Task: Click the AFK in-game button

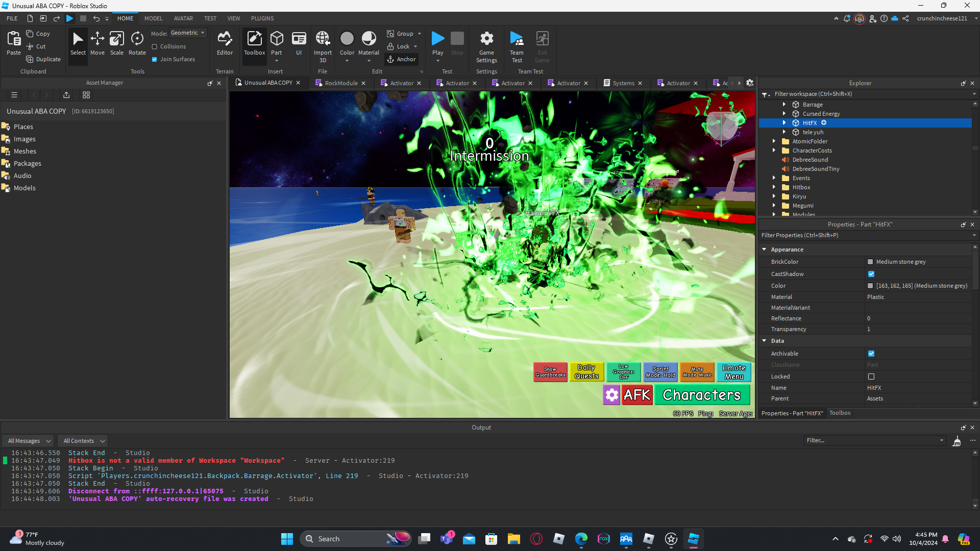Action: point(637,395)
